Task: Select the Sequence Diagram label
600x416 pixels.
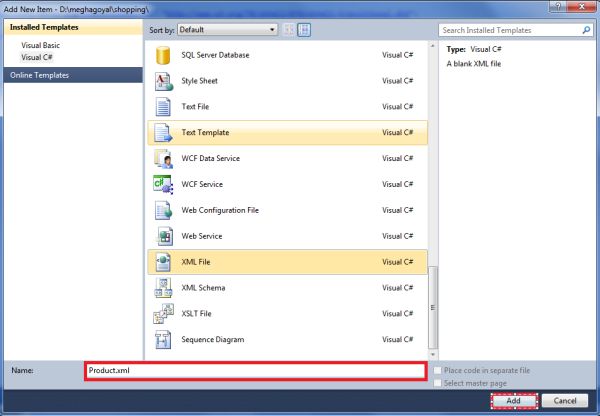Action: point(213,340)
